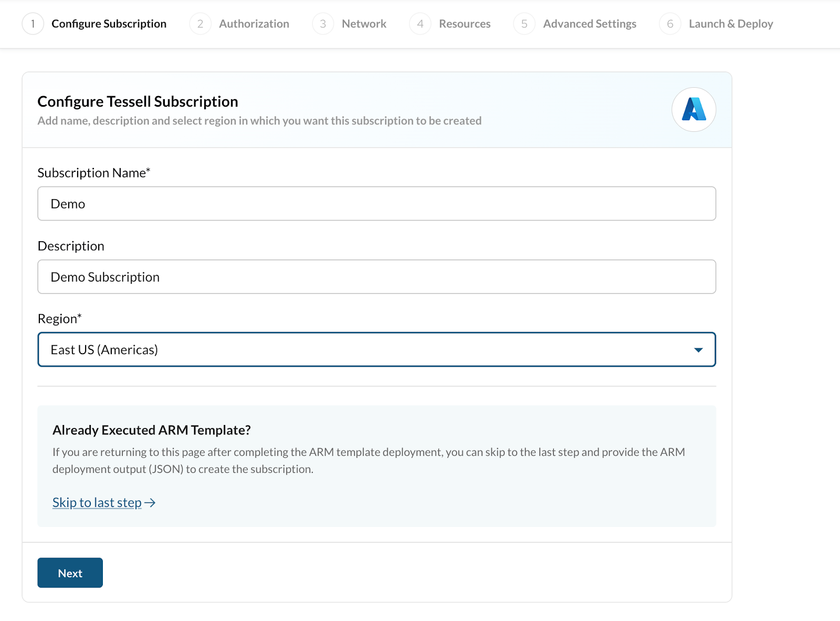
Task: Open the Network step label
Action: click(x=364, y=24)
